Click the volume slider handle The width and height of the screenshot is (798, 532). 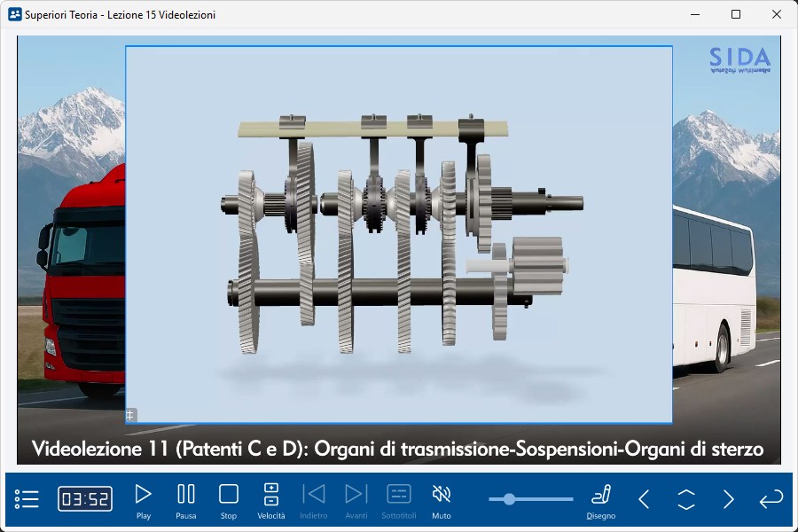[x=509, y=499]
